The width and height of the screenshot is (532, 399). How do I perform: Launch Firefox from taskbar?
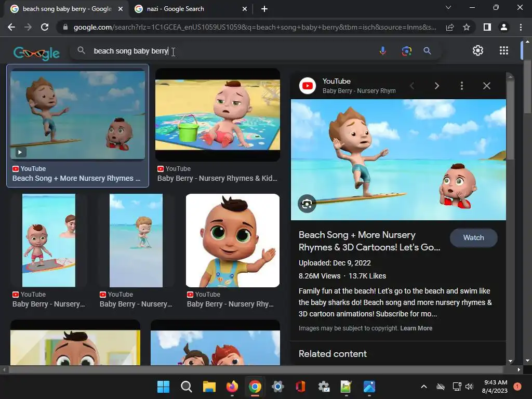pyautogui.click(x=232, y=387)
